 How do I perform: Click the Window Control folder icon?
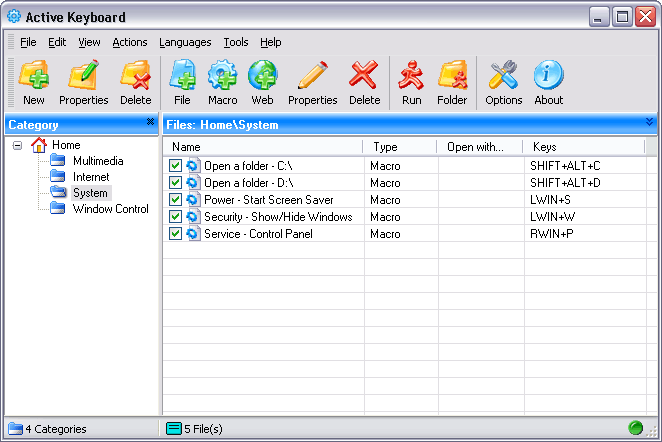click(x=58, y=208)
